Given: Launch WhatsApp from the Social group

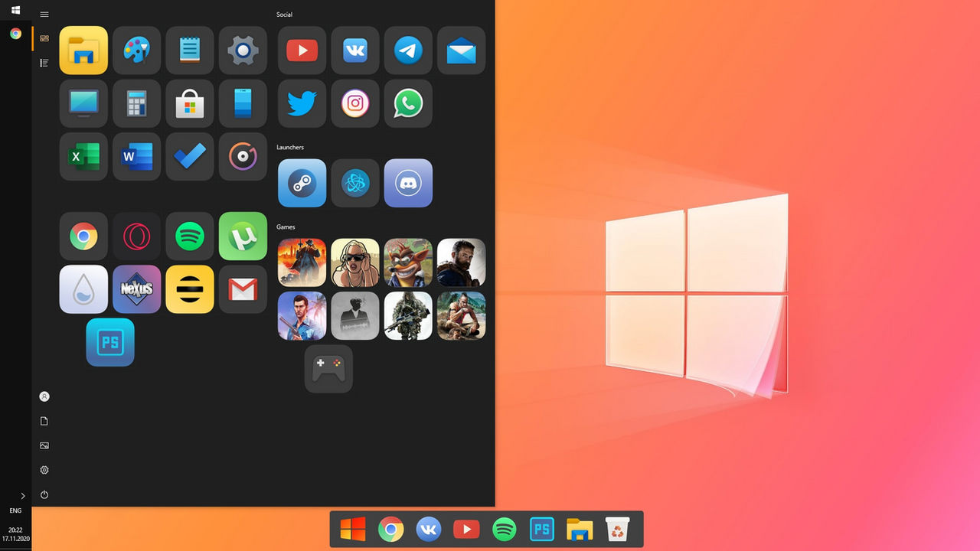Looking at the screenshot, I should [408, 103].
